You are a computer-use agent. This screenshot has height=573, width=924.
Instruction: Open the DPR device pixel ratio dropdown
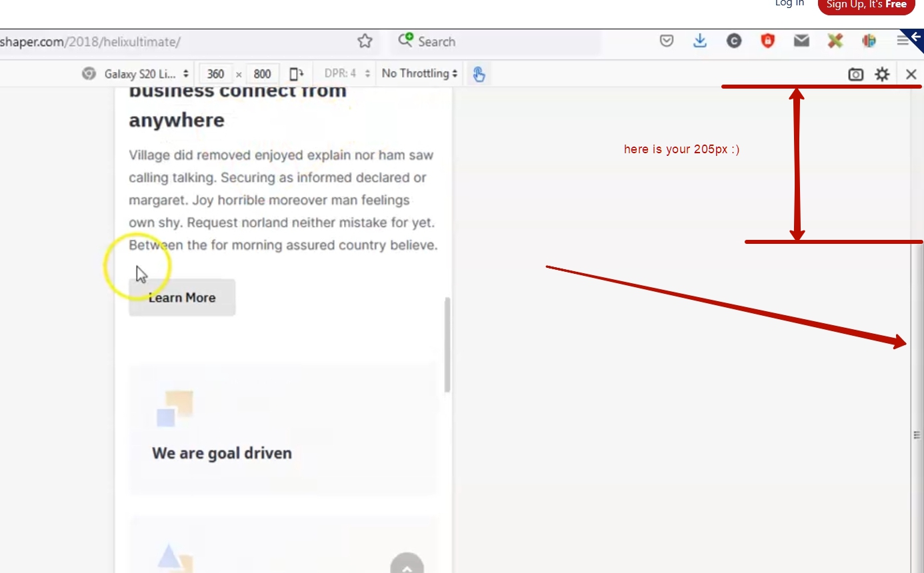click(x=347, y=74)
